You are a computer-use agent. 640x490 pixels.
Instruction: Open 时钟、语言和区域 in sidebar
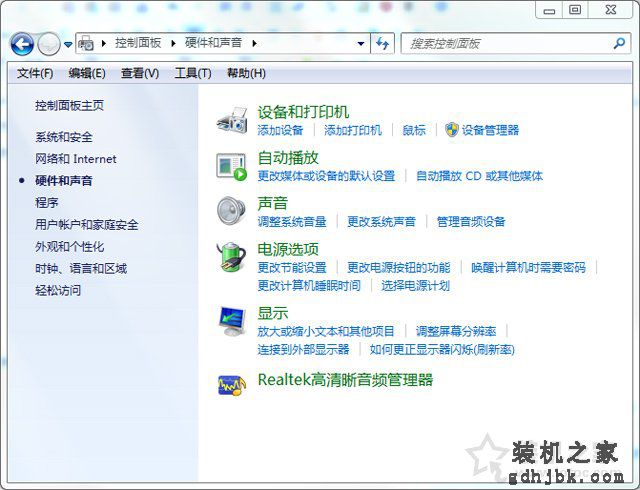pyautogui.click(x=81, y=269)
